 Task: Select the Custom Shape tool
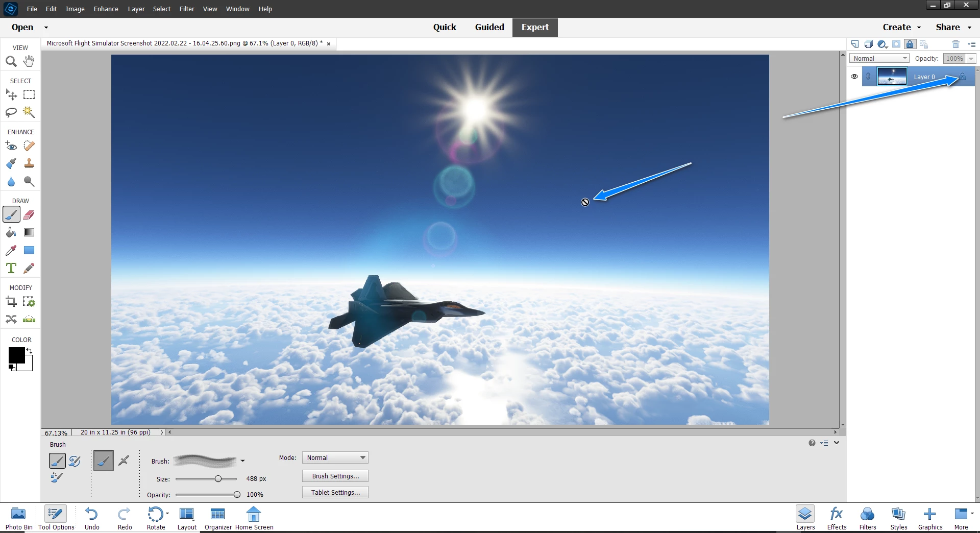(x=29, y=250)
